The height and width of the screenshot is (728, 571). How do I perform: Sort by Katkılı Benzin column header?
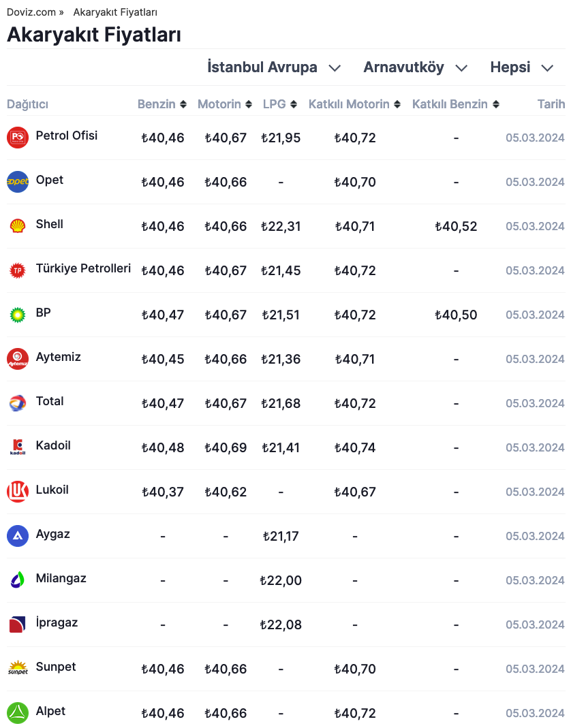tap(456, 104)
